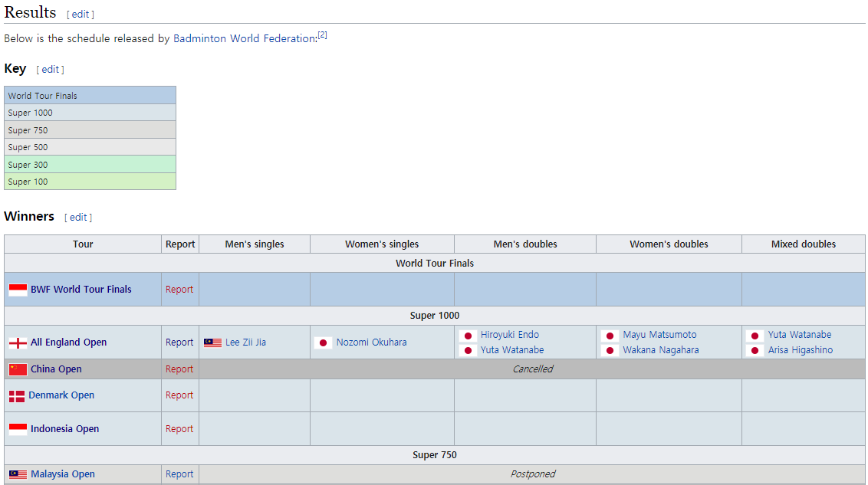Viewport: 868px width, 485px height.
Task: Click the Japan flag next to Hiroyuki Endo
Action: click(x=468, y=335)
